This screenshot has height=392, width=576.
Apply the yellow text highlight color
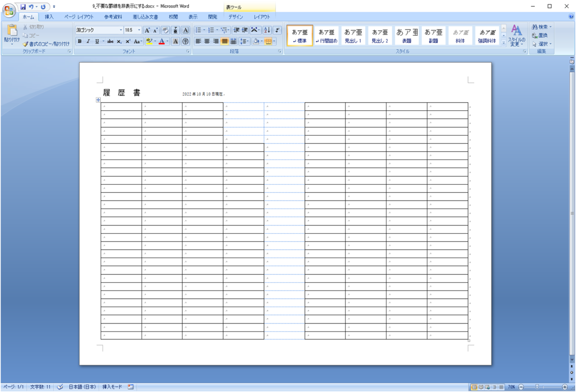click(149, 41)
